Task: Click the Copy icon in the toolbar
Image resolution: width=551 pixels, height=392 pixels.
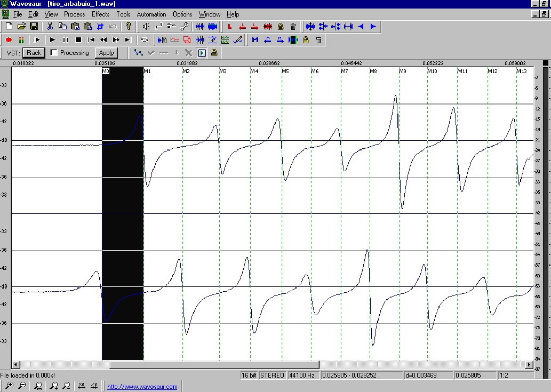Action: 62,26
